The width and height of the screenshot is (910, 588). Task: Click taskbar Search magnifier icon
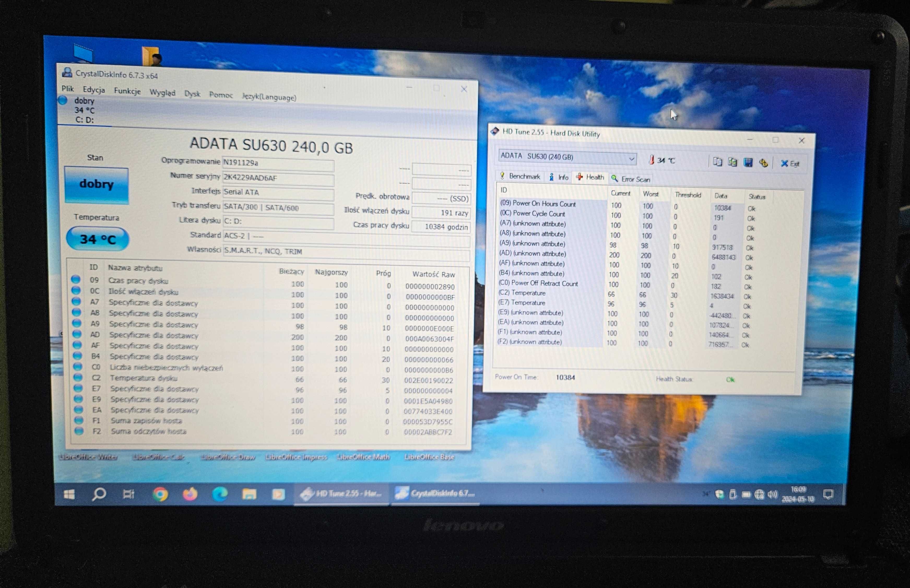(x=99, y=494)
